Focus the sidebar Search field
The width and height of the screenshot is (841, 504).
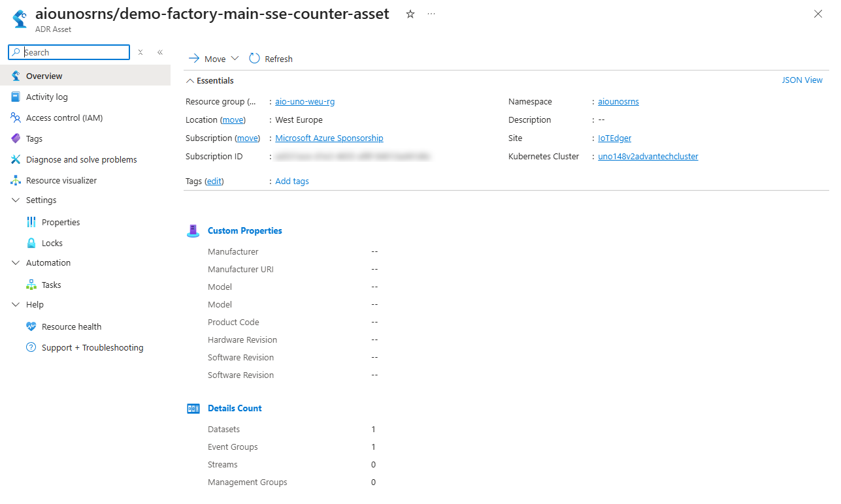point(75,52)
